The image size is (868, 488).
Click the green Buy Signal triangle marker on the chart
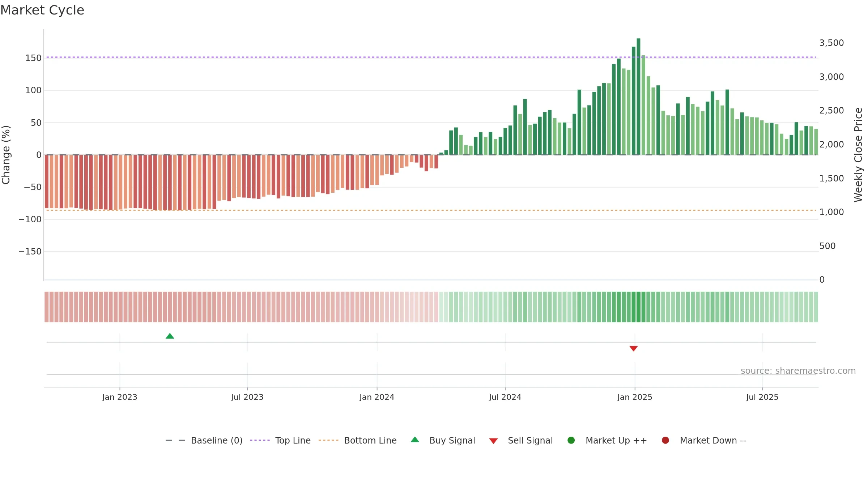(x=170, y=336)
